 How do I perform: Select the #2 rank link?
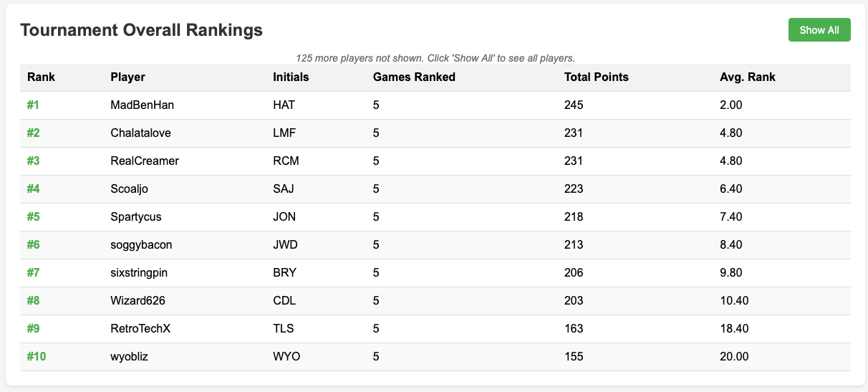pyautogui.click(x=34, y=133)
